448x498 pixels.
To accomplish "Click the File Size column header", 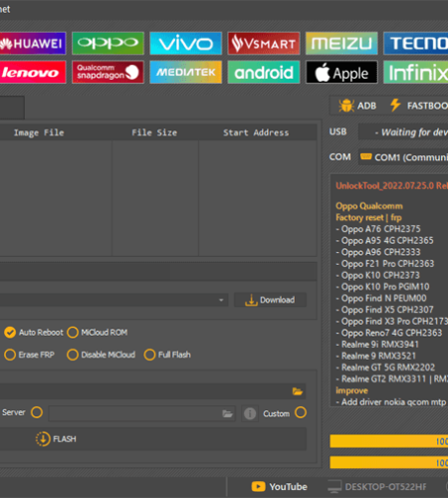I will point(154,132).
